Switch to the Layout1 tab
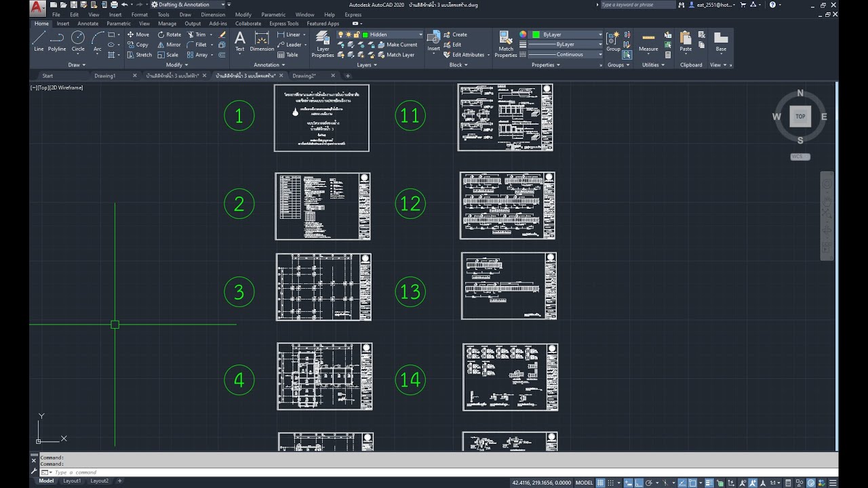The height and width of the screenshot is (488, 868). tap(72, 481)
